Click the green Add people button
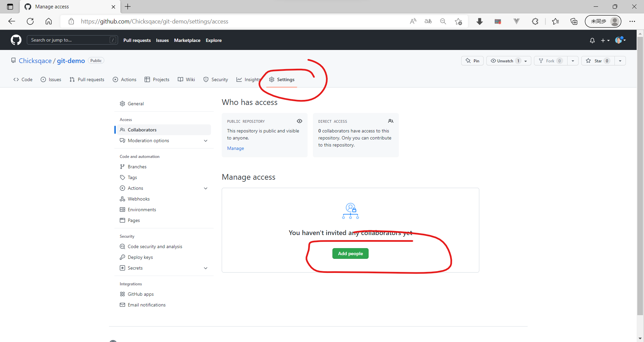 coord(351,253)
